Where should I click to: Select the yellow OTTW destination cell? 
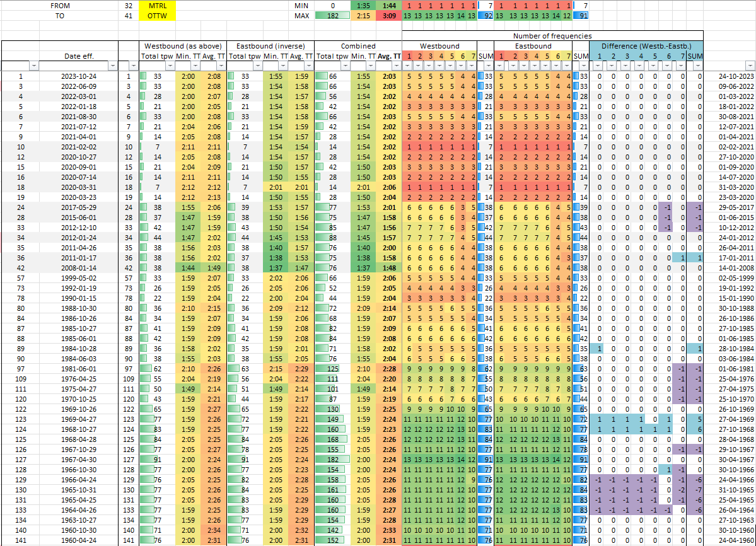[x=156, y=16]
